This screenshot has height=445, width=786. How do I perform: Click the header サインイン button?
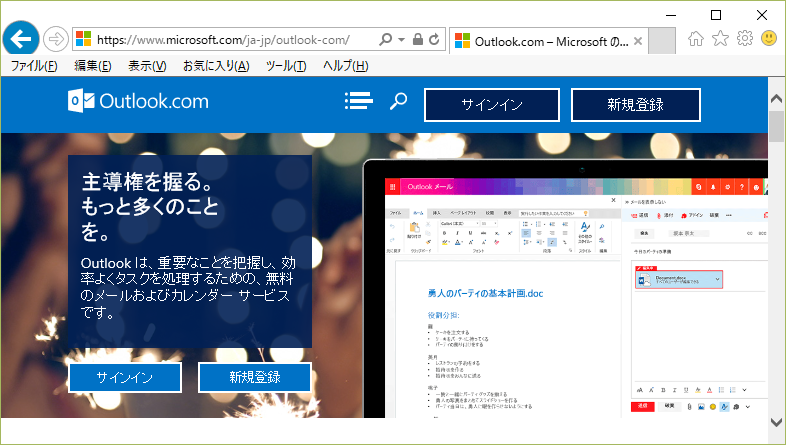point(492,105)
